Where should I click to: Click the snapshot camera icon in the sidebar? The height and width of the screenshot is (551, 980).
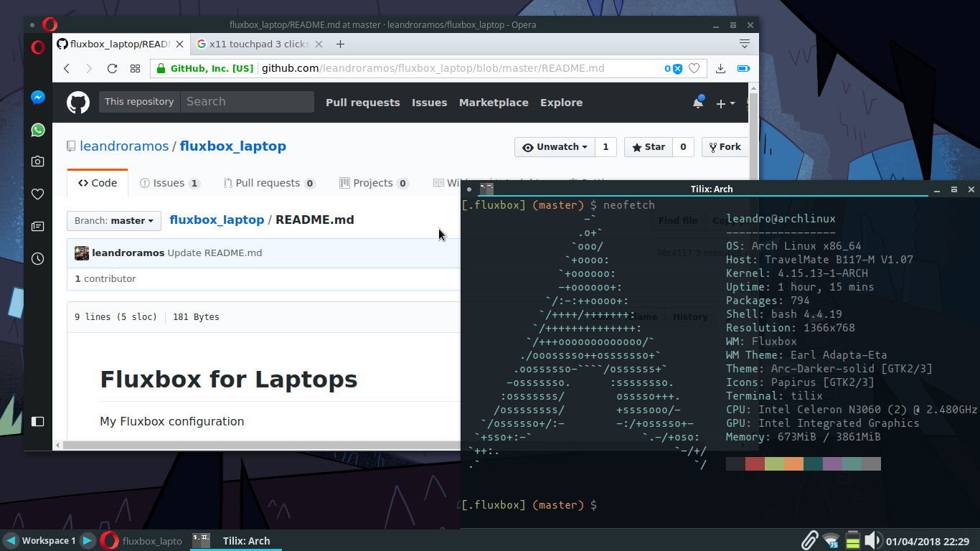click(38, 162)
